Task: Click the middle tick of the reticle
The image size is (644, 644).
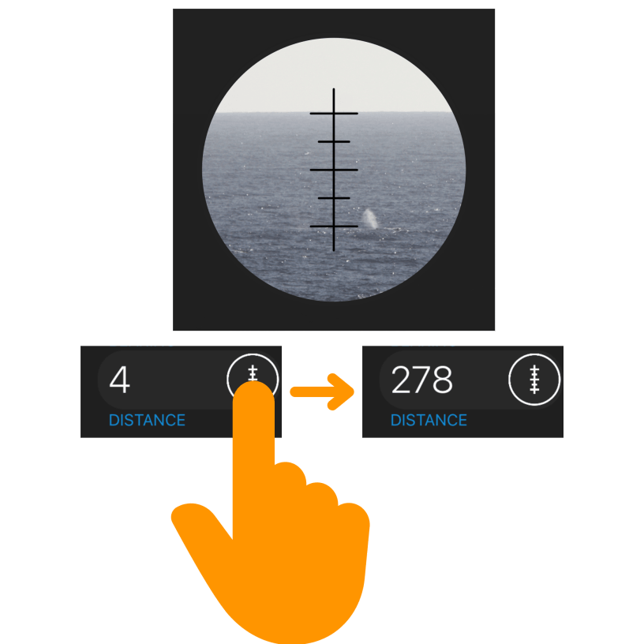Action: (334, 170)
